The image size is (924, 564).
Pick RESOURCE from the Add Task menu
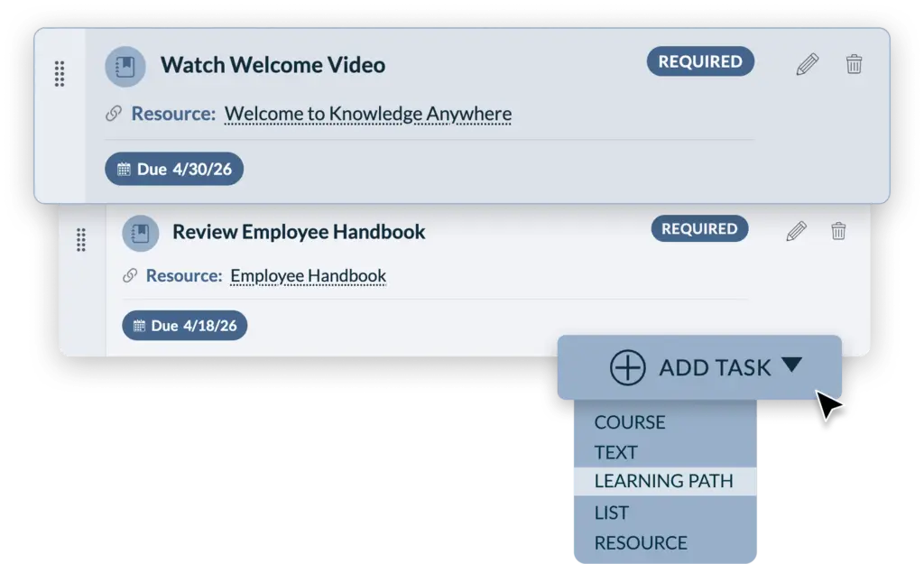(641, 542)
